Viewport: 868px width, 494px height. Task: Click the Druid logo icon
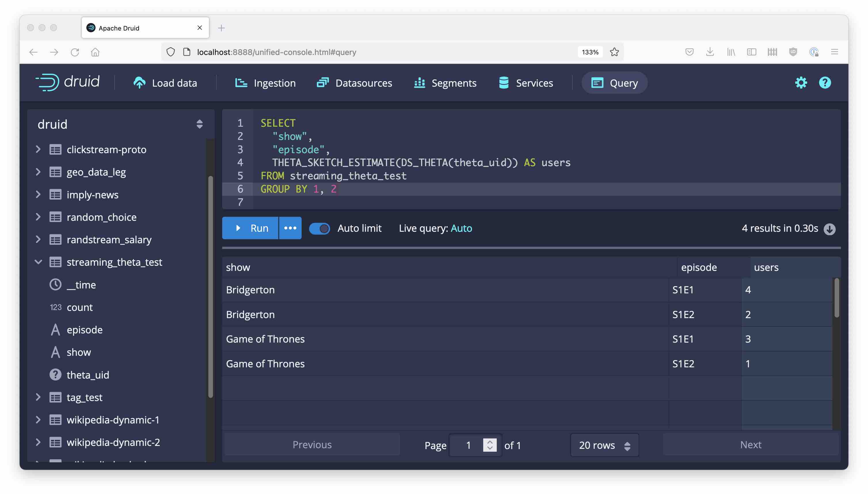(x=47, y=82)
